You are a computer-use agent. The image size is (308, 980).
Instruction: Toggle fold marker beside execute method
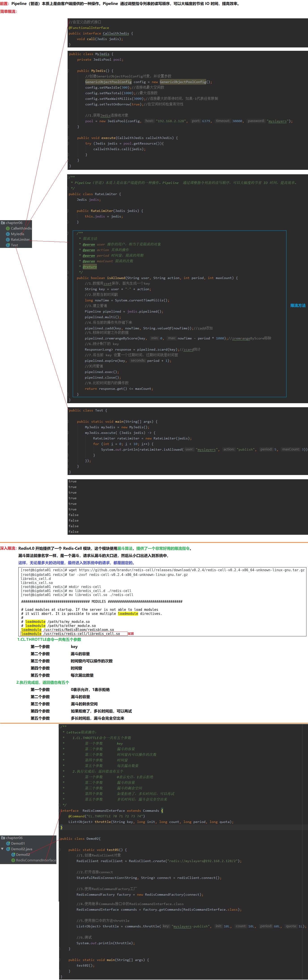[x=68, y=138]
